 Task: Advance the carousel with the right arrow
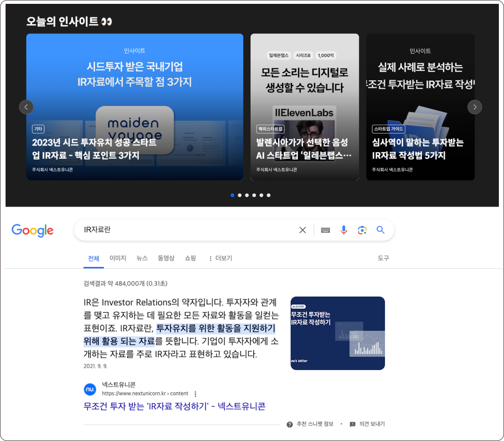click(475, 107)
